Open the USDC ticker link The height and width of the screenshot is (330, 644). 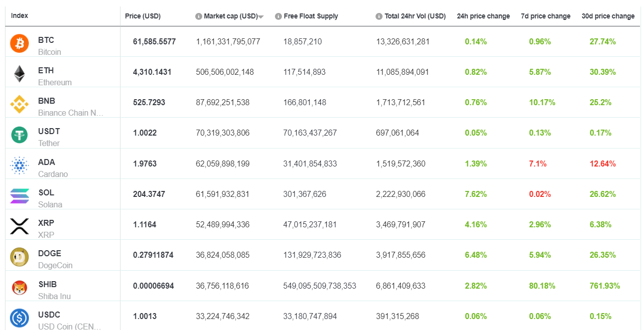click(x=49, y=315)
